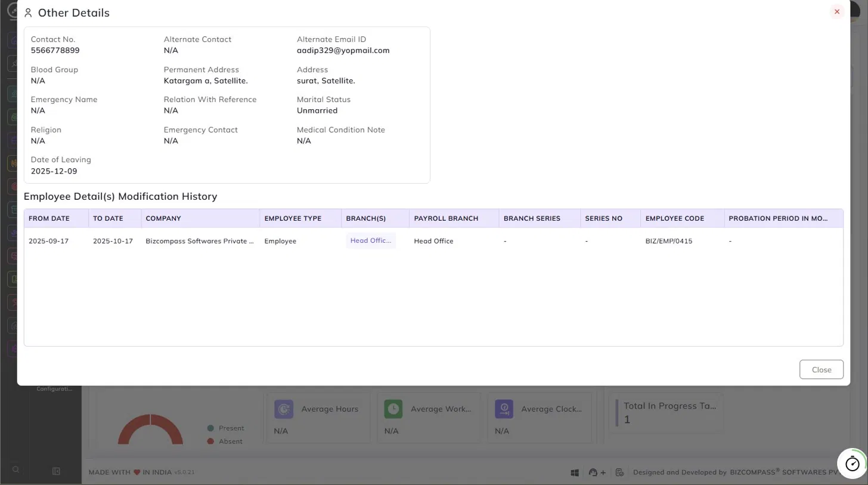
Task: Select the 2025-09-17 from date cell
Action: (x=49, y=241)
